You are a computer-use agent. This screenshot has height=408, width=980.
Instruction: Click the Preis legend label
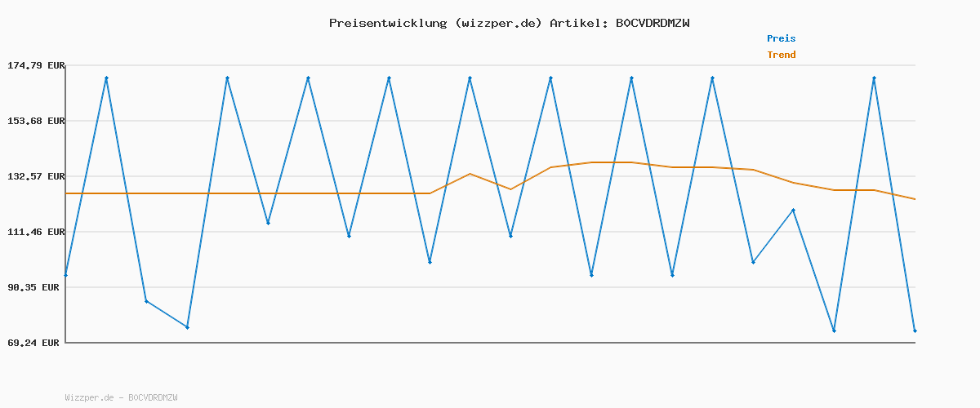click(x=781, y=38)
